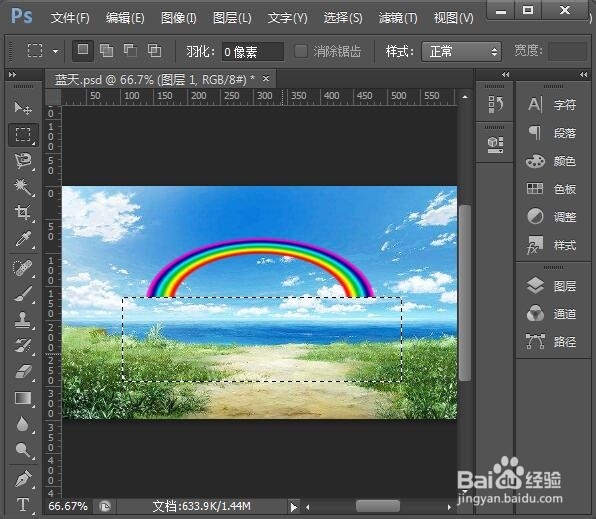Choose Add to Selection mode
The width and height of the screenshot is (596, 519).
[106, 50]
